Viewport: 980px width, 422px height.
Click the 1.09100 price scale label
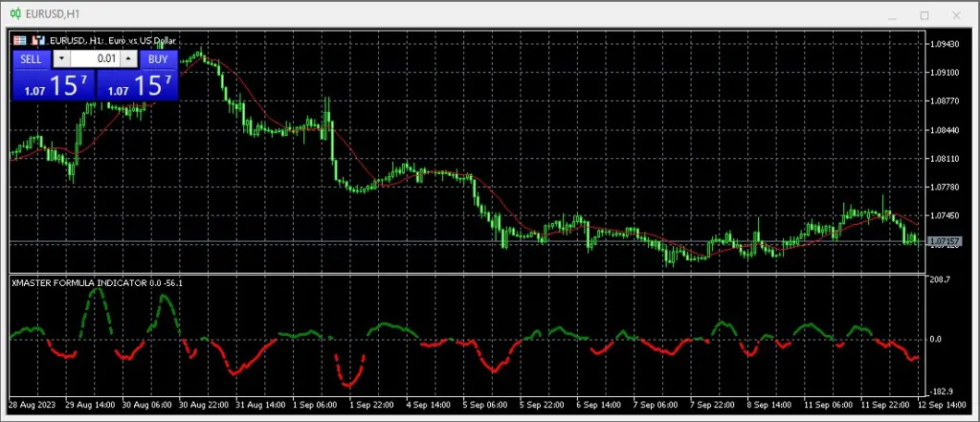click(945, 73)
